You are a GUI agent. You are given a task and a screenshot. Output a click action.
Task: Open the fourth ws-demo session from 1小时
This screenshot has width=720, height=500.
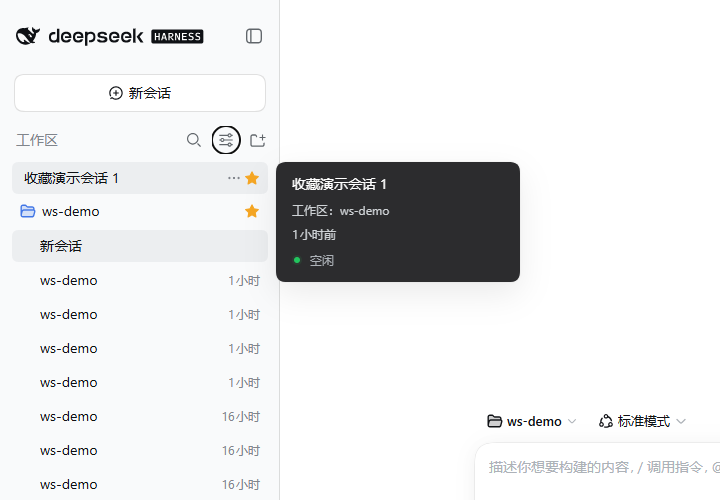140,382
